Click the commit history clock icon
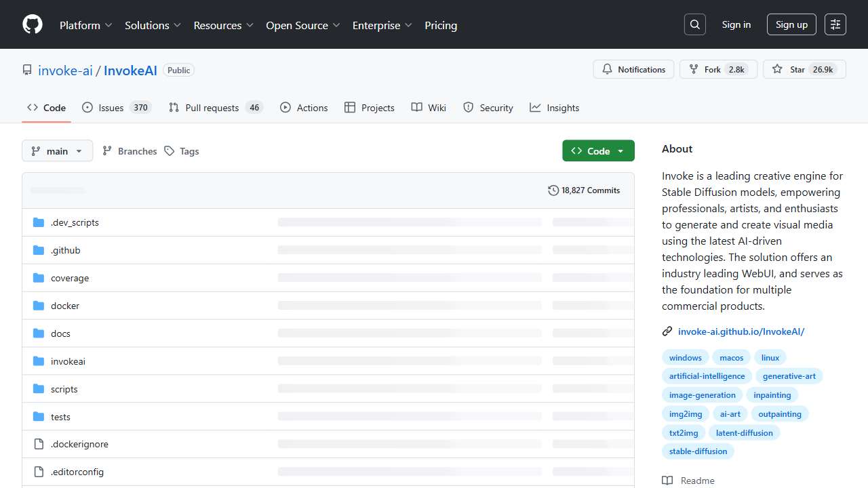This screenshot has width=868, height=488. 553,190
